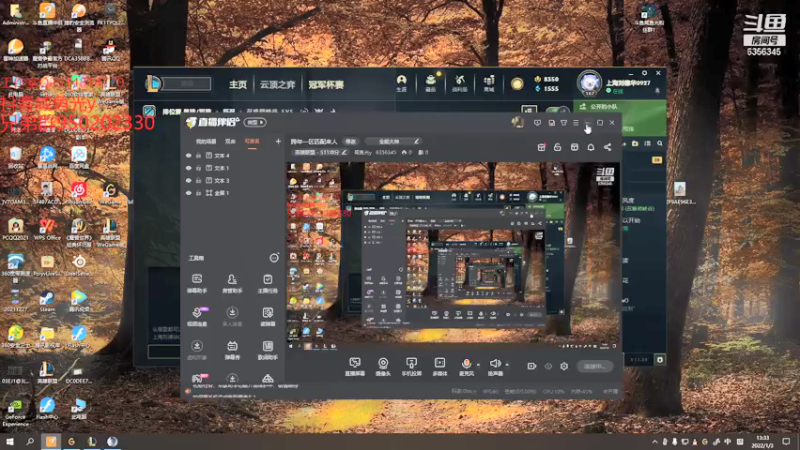Add a 手机投屏 phone casting source
The width and height of the screenshot is (800, 450).
tap(411, 366)
